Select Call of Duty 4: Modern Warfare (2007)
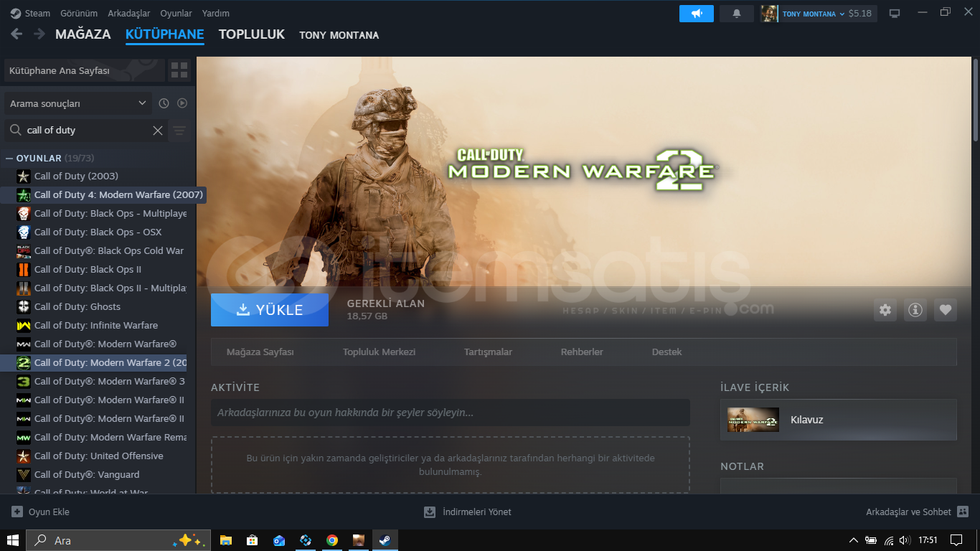The width and height of the screenshot is (980, 551). (x=103, y=194)
